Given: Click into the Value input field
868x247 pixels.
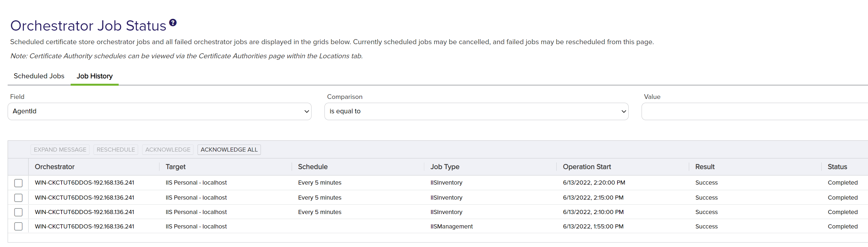Looking at the screenshot, I should coord(754,111).
